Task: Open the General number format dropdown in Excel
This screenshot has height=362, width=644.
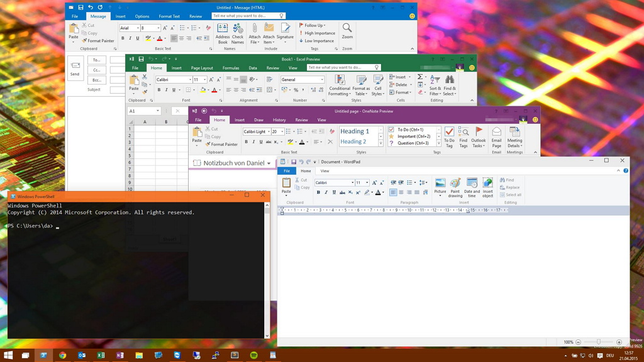Action: point(322,80)
